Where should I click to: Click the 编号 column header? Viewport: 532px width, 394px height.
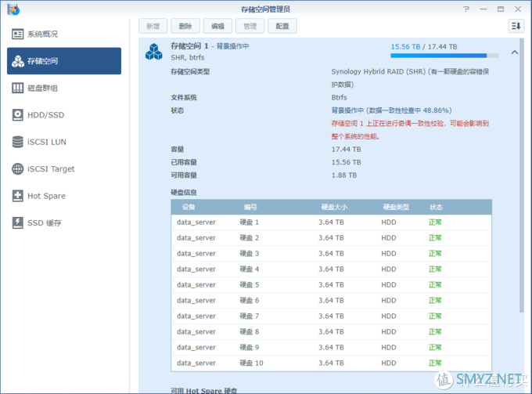[250, 208]
